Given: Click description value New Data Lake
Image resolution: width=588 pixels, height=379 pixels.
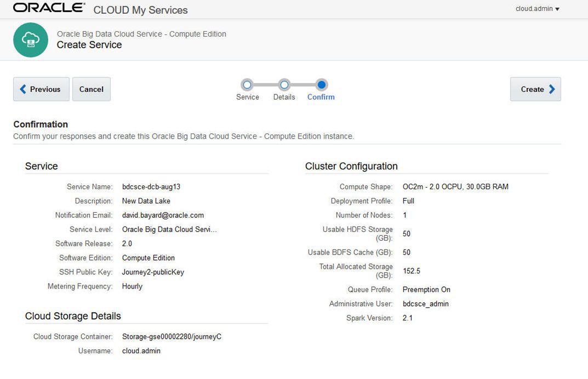Looking at the screenshot, I should tap(146, 201).
